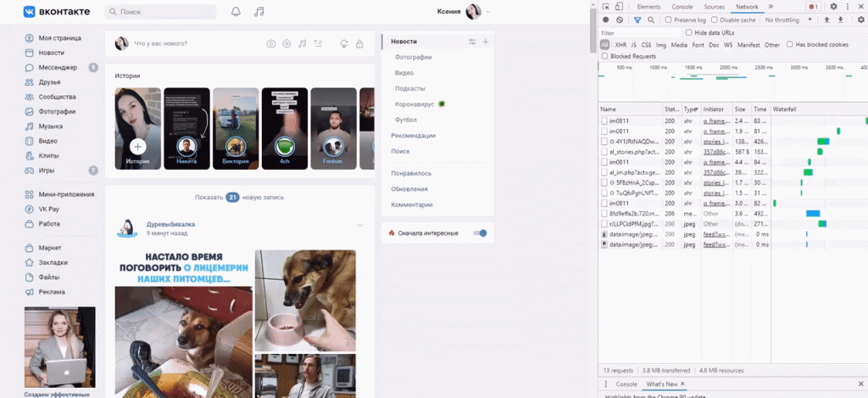Switch to the Elements tab in DevTools
Viewport: 868px width, 398px height.
648,7
